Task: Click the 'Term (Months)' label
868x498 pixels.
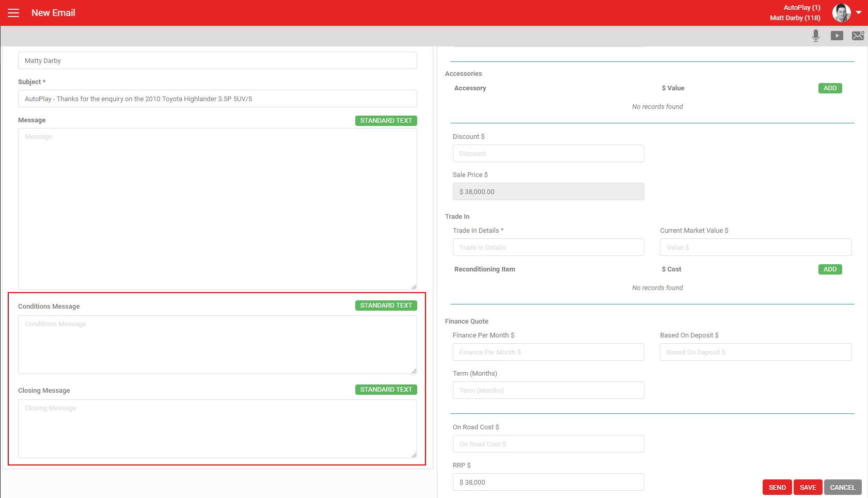Action: [x=475, y=374]
